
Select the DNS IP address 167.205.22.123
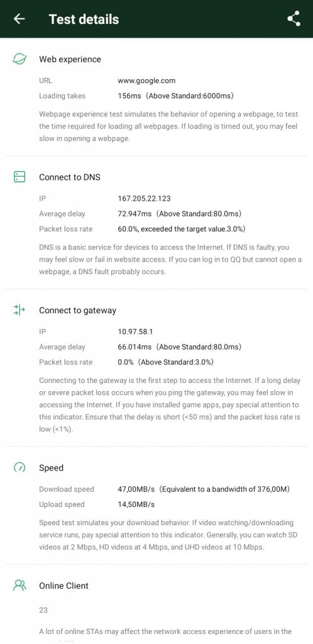point(144,198)
